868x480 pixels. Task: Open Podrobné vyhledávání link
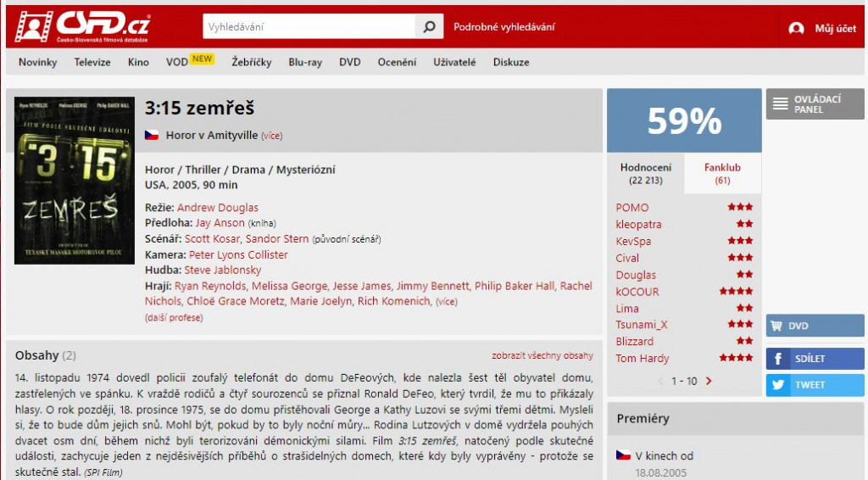pyautogui.click(x=504, y=26)
